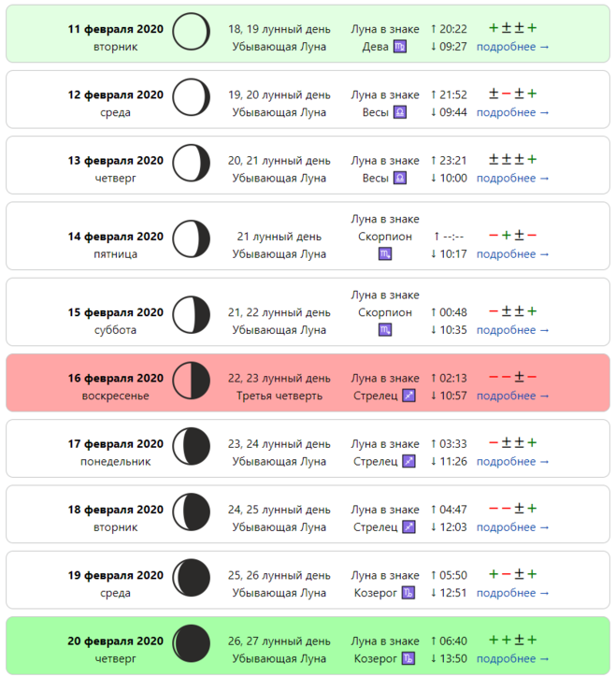Click the moon phase icon for 11 февраля
This screenshot has width=616, height=677.
pyautogui.click(x=192, y=32)
